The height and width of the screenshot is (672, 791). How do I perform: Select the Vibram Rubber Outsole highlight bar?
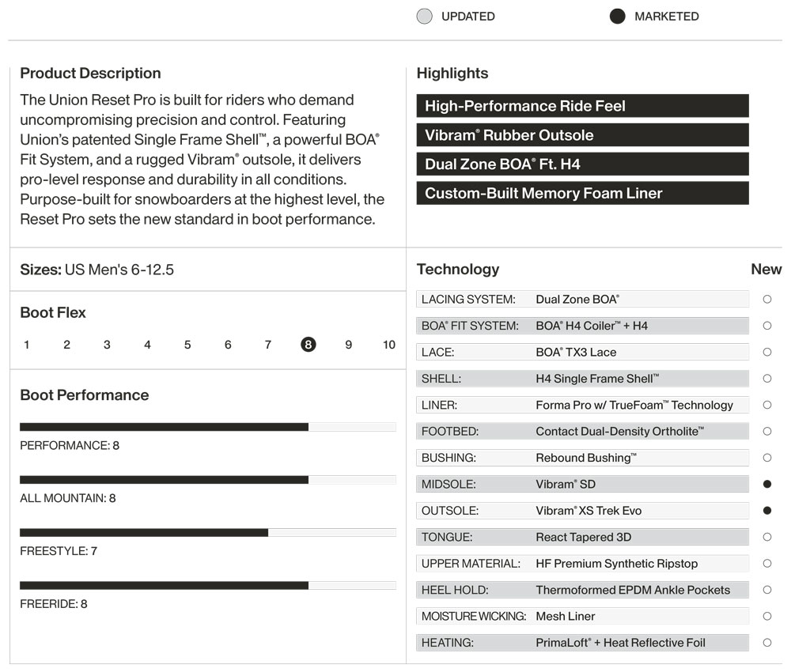582,135
